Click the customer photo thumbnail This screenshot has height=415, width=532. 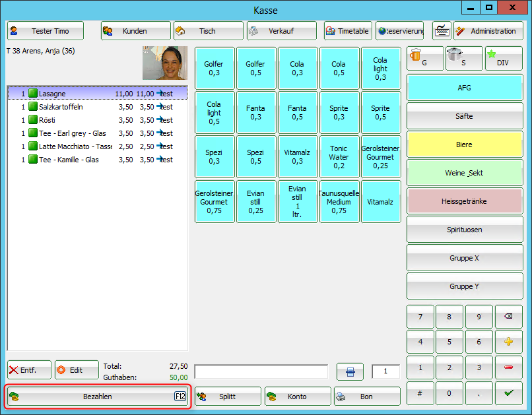click(165, 63)
